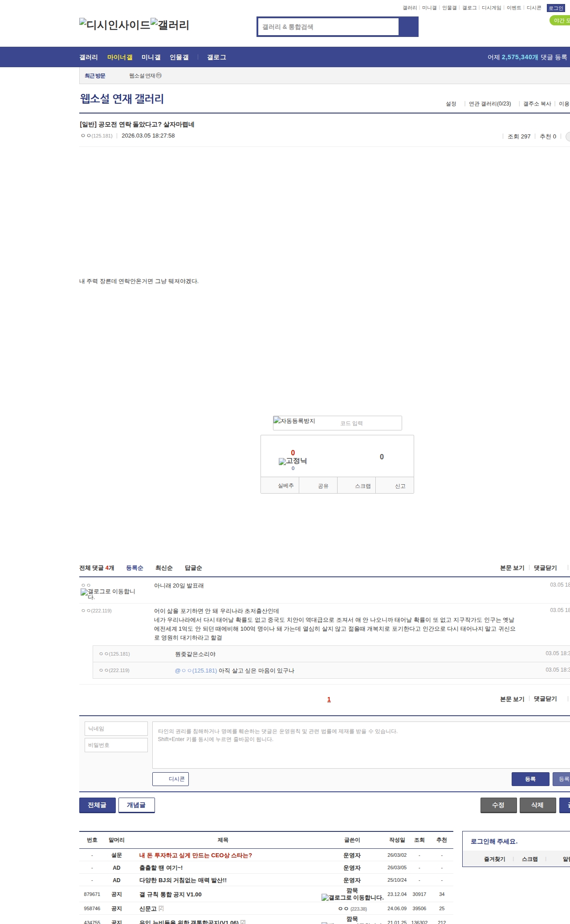This screenshot has height=924, width=570.
Task: Click 스크랩 in the login box
Action: coord(530,859)
